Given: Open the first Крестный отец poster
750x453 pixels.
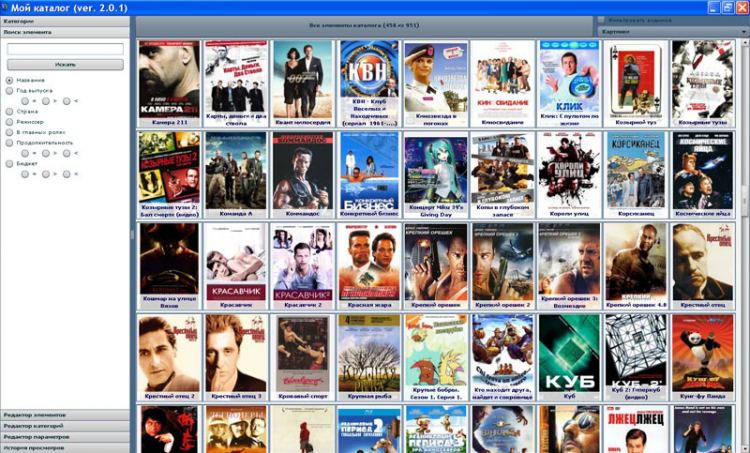Looking at the screenshot, I should pyautogui.click(x=703, y=262).
